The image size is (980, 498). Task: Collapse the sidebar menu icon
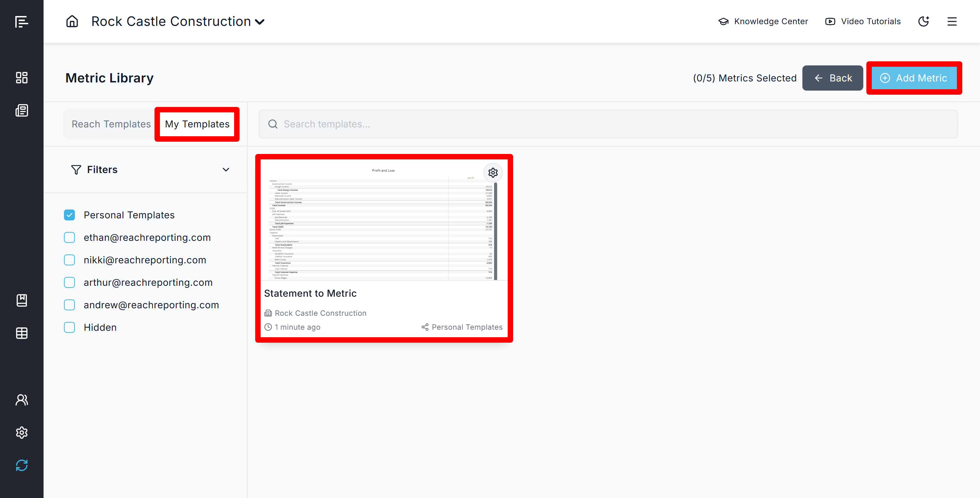(x=22, y=22)
